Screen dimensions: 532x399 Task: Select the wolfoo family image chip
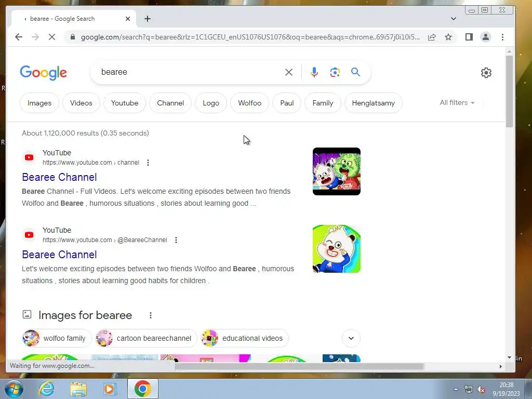click(57, 338)
